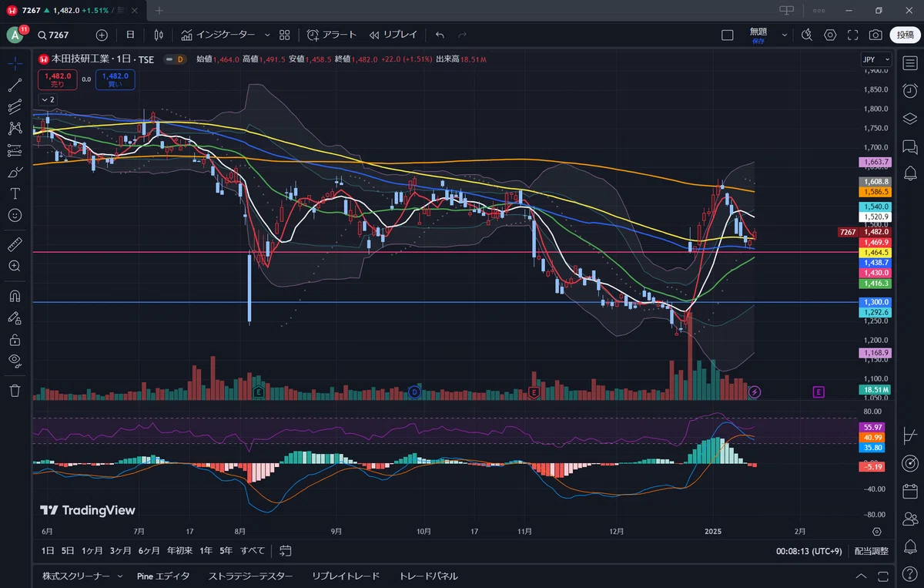Open quick search lightning magnifier

[x=807, y=35]
